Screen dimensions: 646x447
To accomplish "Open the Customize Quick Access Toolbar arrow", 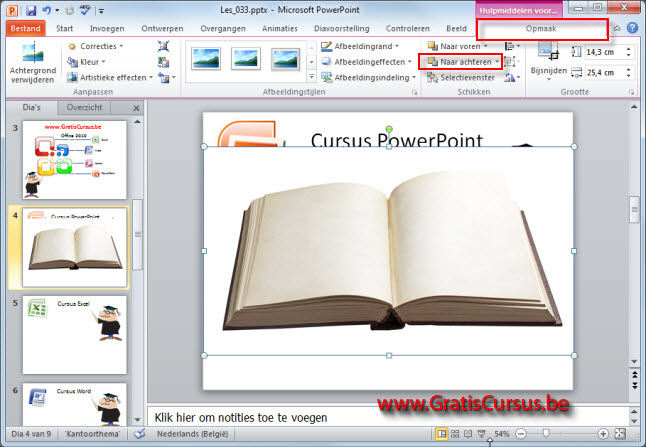I will tap(101, 11).
